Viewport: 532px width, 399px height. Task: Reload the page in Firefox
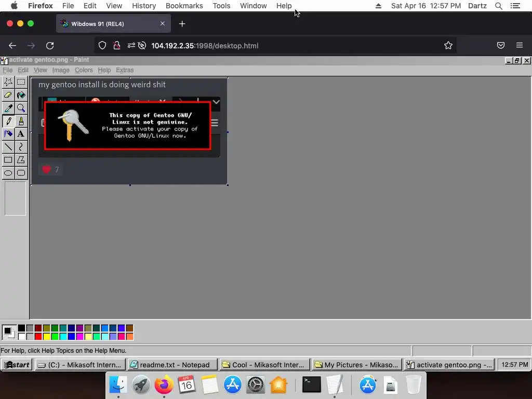pyautogui.click(x=50, y=46)
